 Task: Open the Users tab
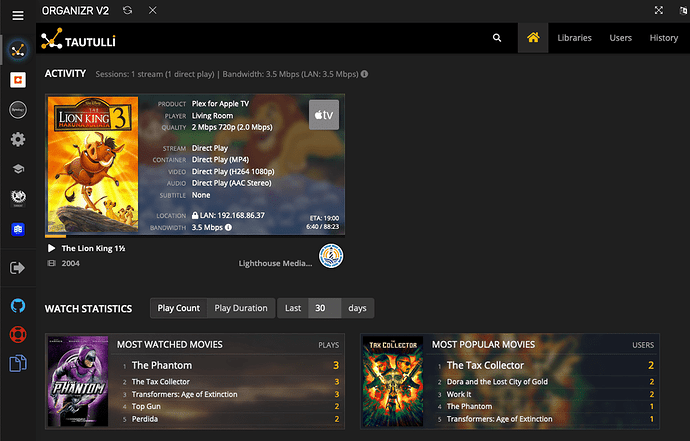[620, 38]
